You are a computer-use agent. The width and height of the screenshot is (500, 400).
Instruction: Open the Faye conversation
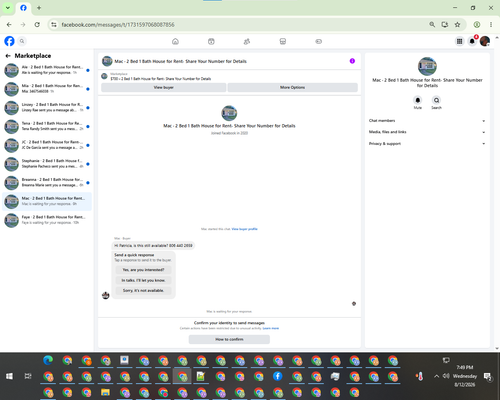click(x=47, y=220)
